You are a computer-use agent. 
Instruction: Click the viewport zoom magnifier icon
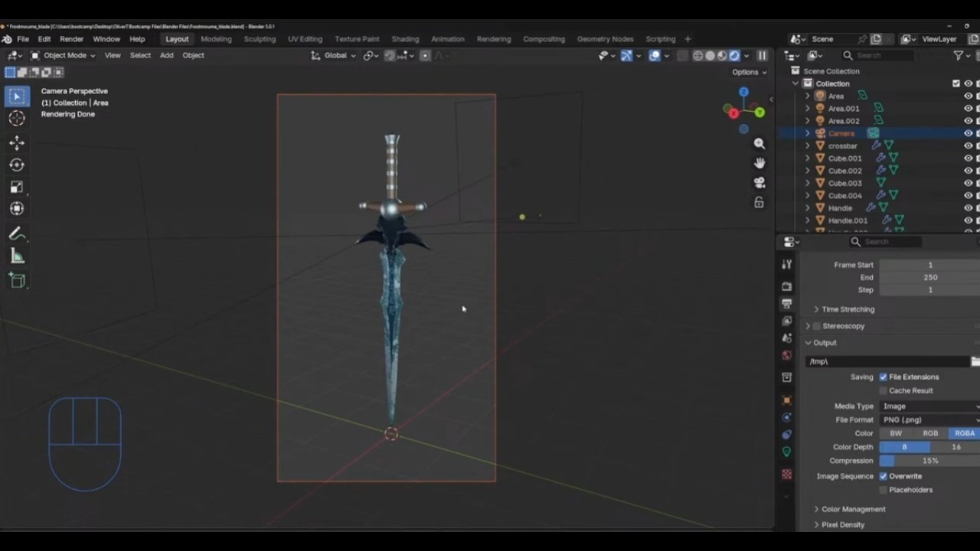pos(759,144)
